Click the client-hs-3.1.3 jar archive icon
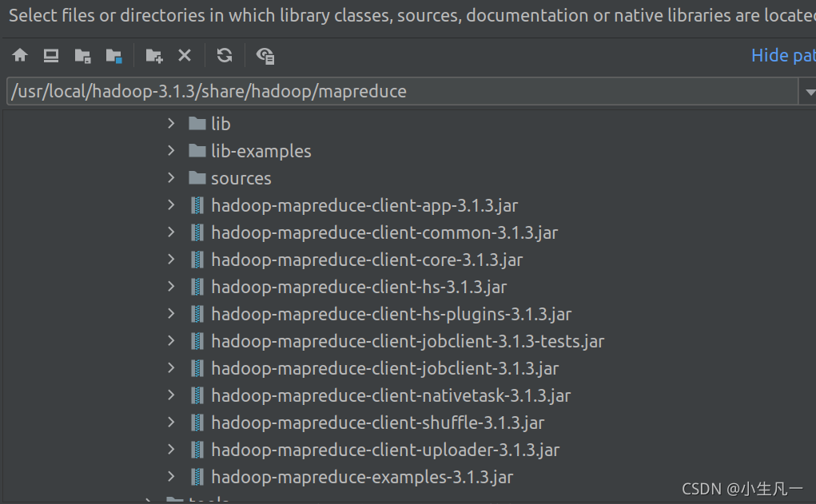 tap(197, 287)
